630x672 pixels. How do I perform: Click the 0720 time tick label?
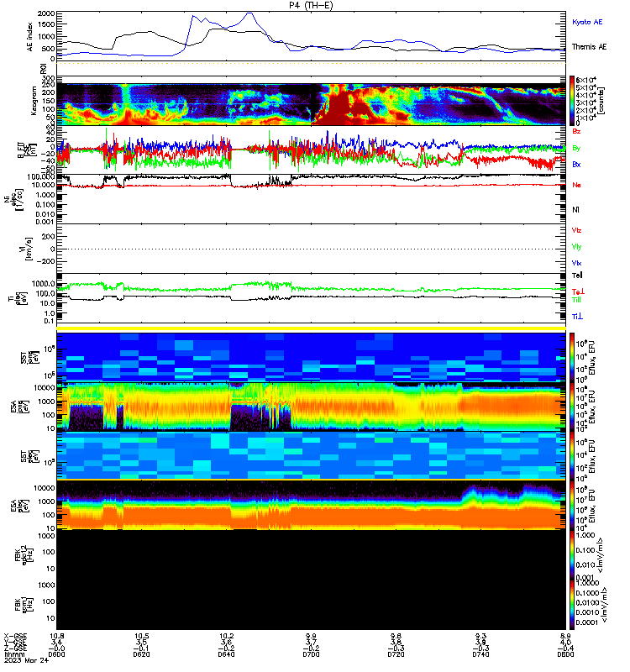click(x=396, y=654)
